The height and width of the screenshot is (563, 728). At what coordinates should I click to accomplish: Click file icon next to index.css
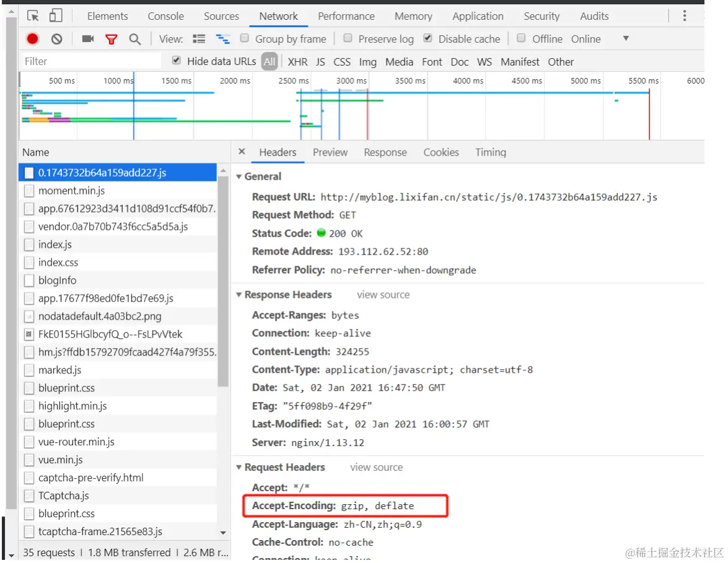click(29, 263)
